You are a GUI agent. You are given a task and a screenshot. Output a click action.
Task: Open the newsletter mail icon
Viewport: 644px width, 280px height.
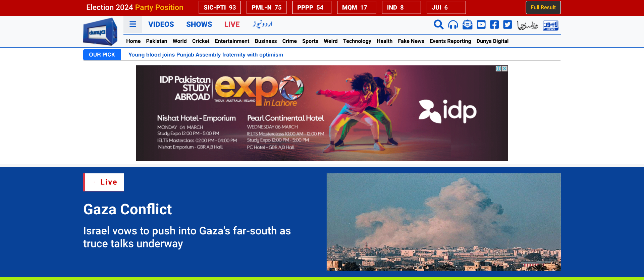[467, 24]
